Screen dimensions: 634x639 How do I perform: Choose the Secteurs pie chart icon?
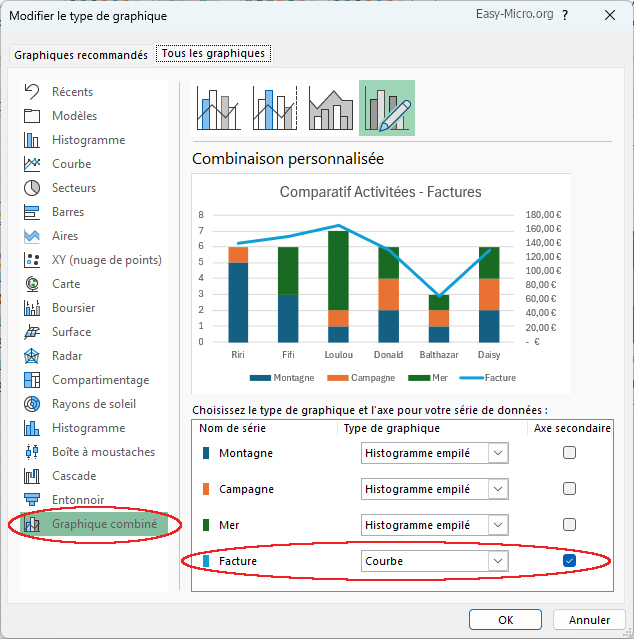click(x=32, y=188)
